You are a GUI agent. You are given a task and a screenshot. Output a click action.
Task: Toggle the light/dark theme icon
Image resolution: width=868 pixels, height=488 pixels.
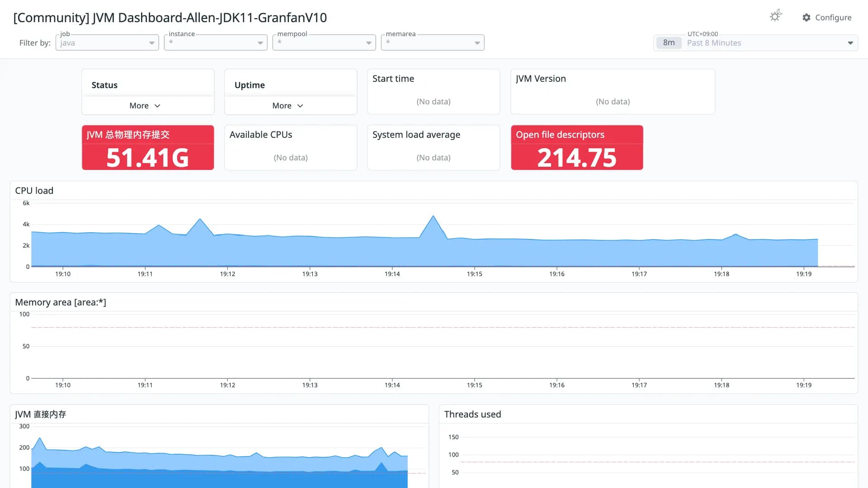click(776, 16)
